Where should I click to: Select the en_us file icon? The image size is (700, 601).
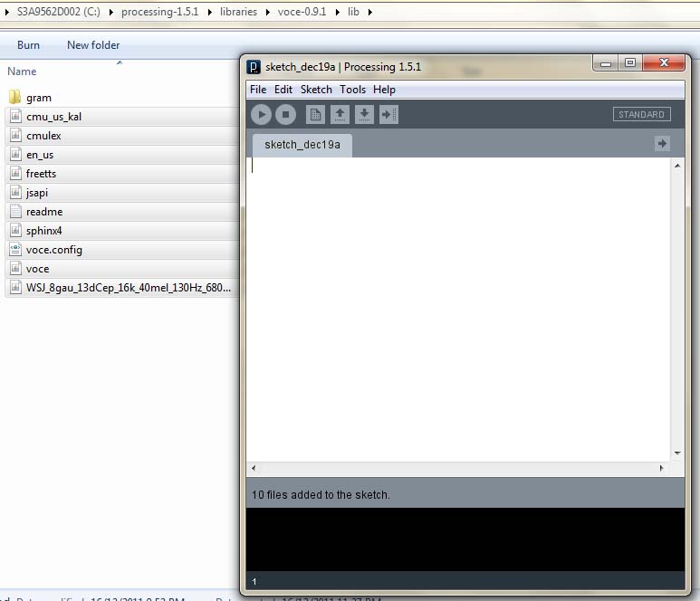click(15, 155)
